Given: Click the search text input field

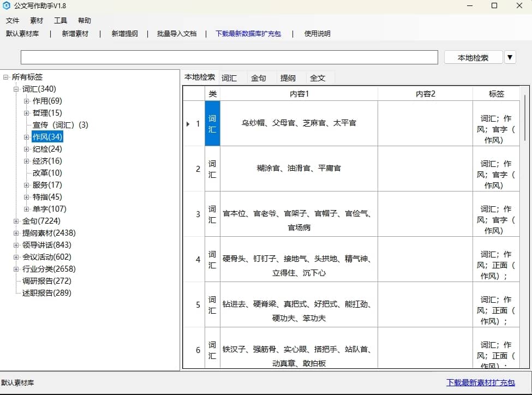Looking at the screenshot, I should pos(229,57).
